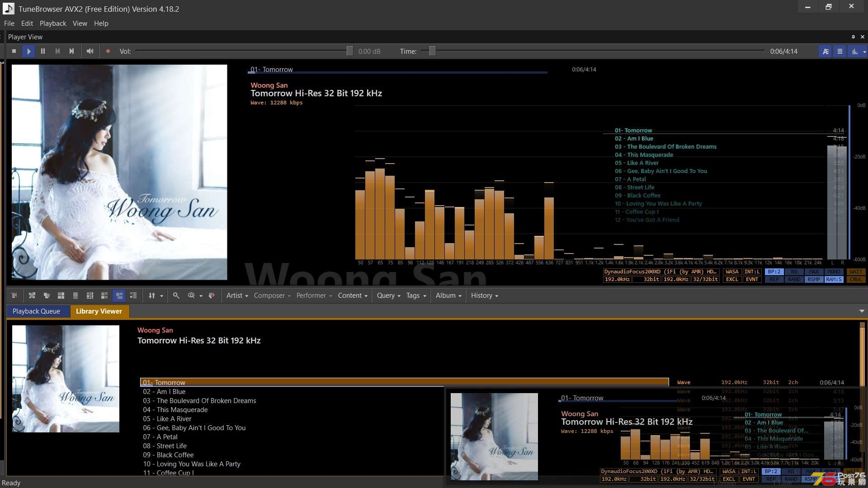868x488 pixels.
Task: Open the Edit menu
Action: (x=27, y=23)
